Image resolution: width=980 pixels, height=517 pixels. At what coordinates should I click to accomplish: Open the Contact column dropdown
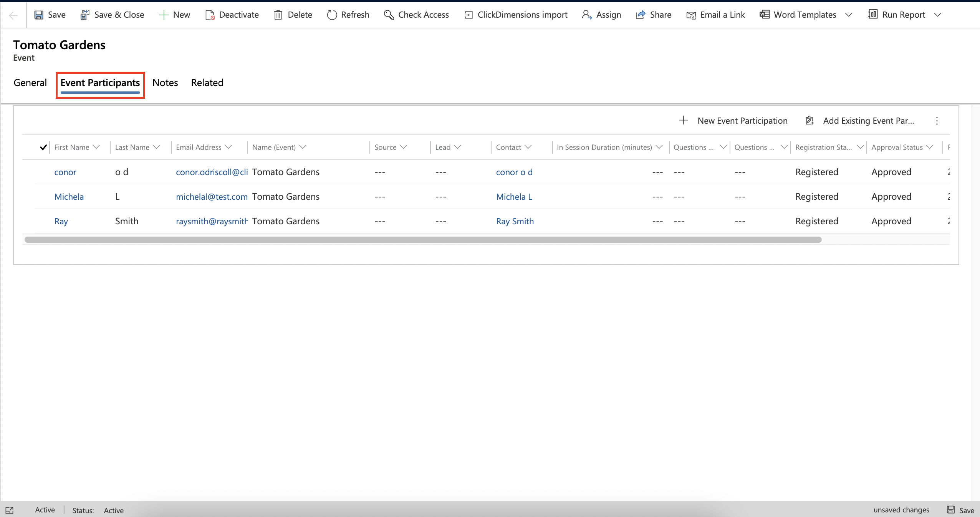point(528,147)
